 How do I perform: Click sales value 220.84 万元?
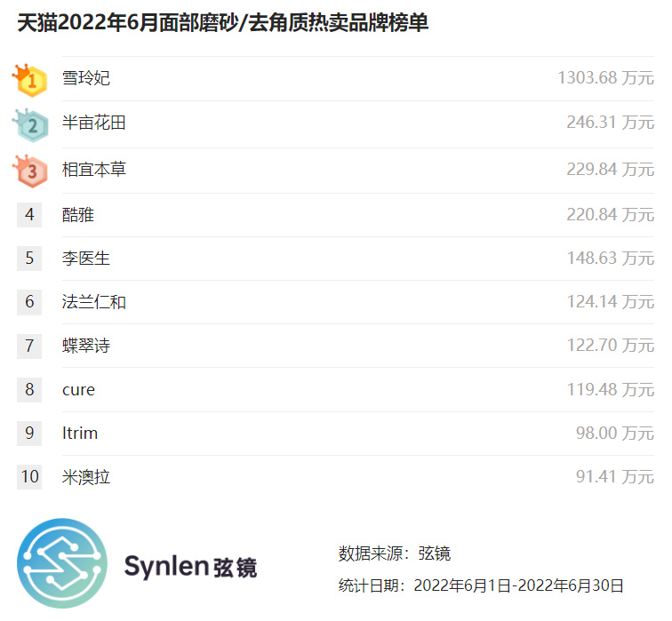click(611, 215)
